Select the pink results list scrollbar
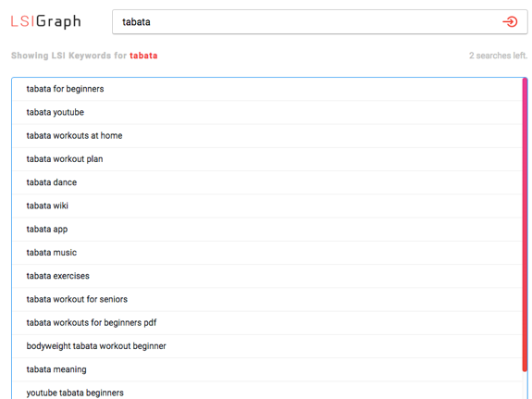Screen dimensions: 532x399 (x=525, y=224)
